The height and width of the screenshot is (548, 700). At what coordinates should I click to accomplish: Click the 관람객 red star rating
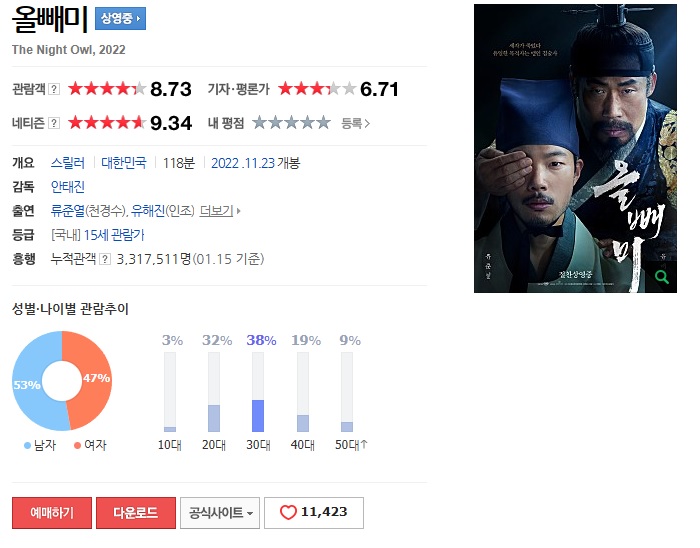pos(107,89)
